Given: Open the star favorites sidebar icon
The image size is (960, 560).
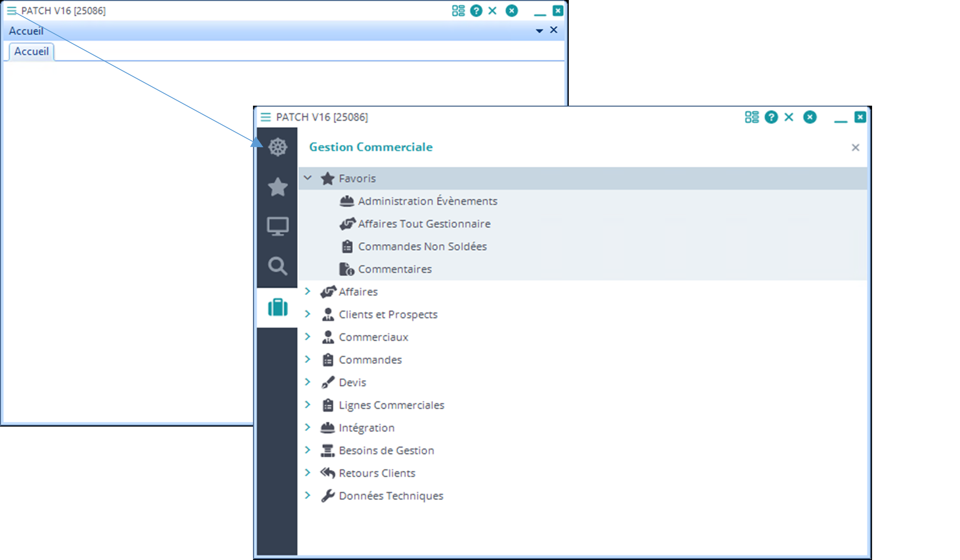Looking at the screenshot, I should (277, 187).
